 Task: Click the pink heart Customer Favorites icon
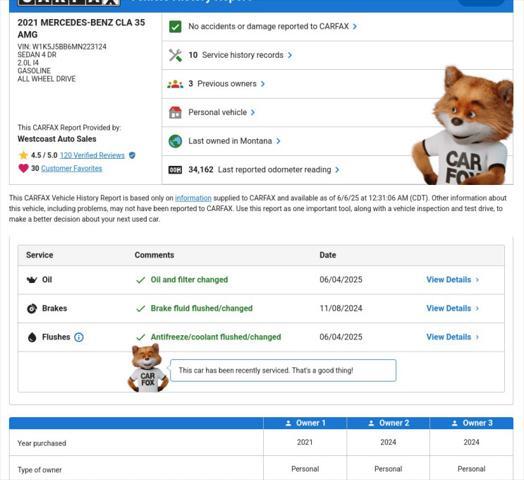pyautogui.click(x=23, y=168)
